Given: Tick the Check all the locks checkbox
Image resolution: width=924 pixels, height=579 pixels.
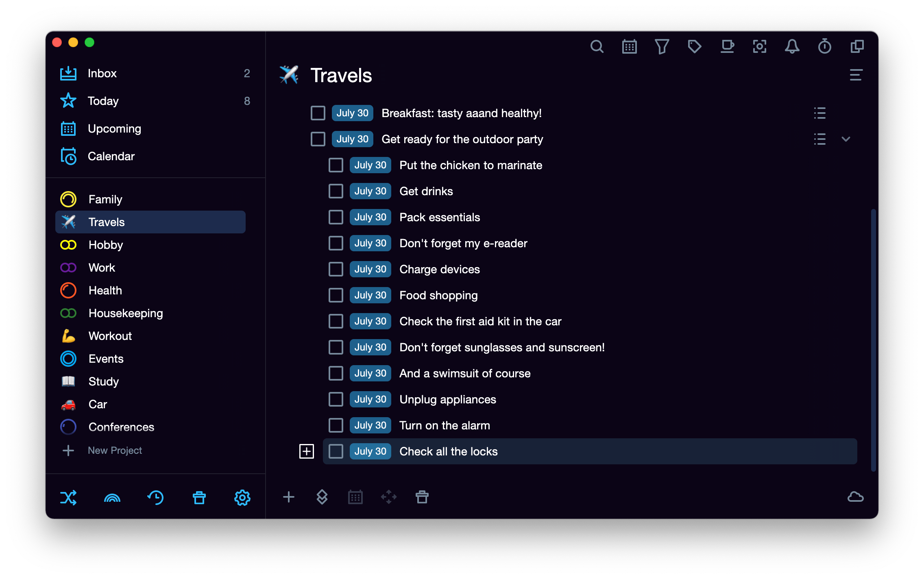Looking at the screenshot, I should (x=336, y=451).
